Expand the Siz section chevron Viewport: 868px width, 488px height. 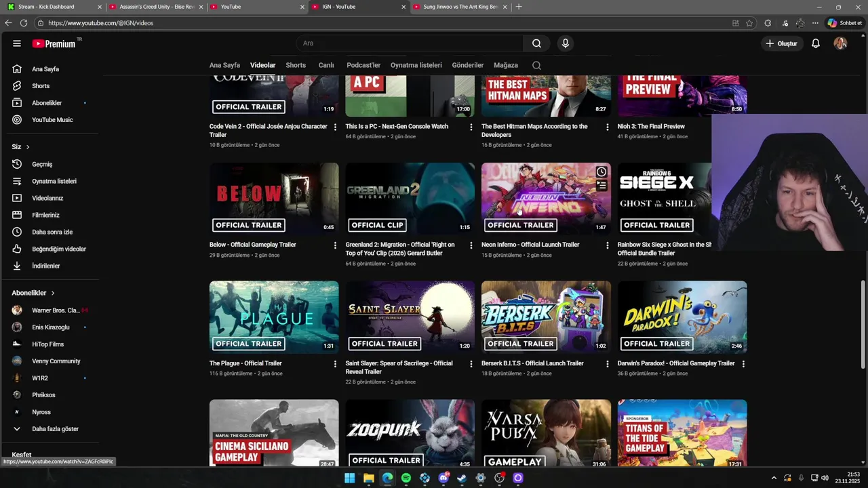(28, 147)
